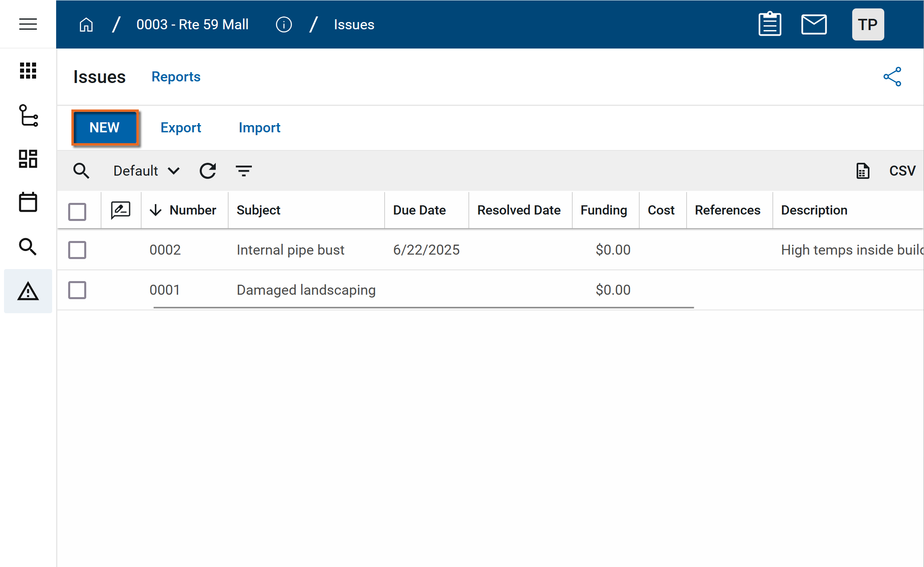Open the mail envelope icon
Image resolution: width=924 pixels, height=567 pixels.
point(814,24)
